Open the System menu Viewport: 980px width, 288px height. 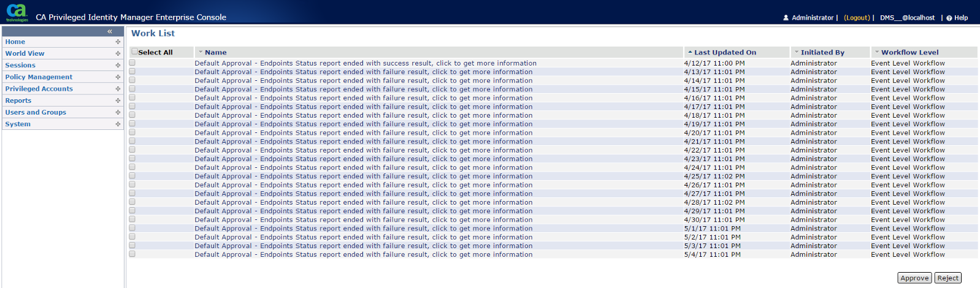point(18,124)
